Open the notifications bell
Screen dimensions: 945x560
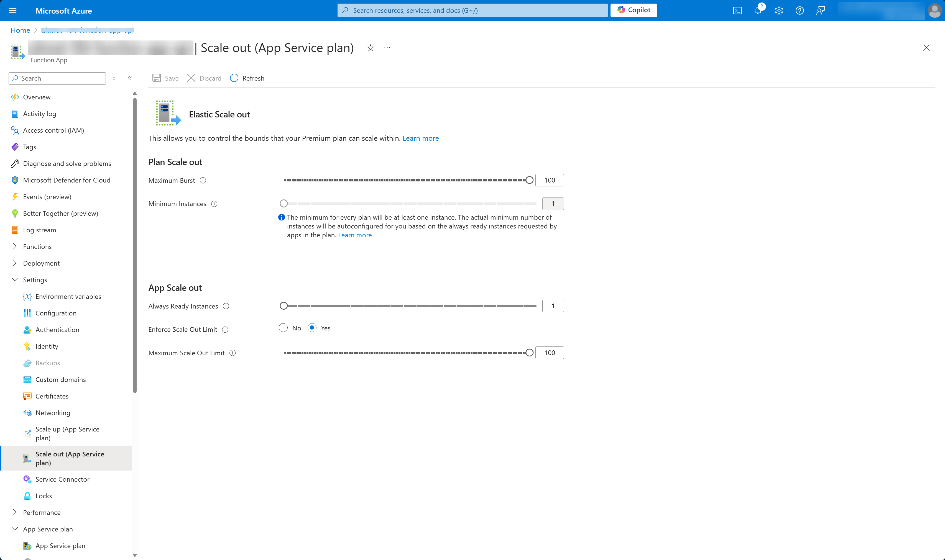(x=758, y=10)
